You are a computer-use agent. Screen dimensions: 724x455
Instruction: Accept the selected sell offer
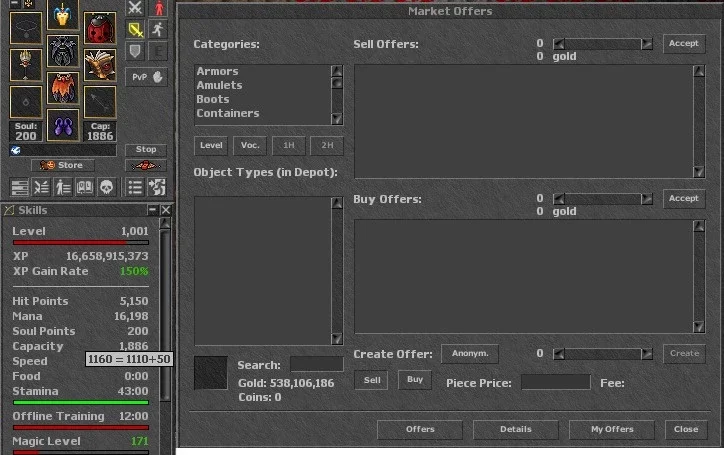click(x=684, y=43)
